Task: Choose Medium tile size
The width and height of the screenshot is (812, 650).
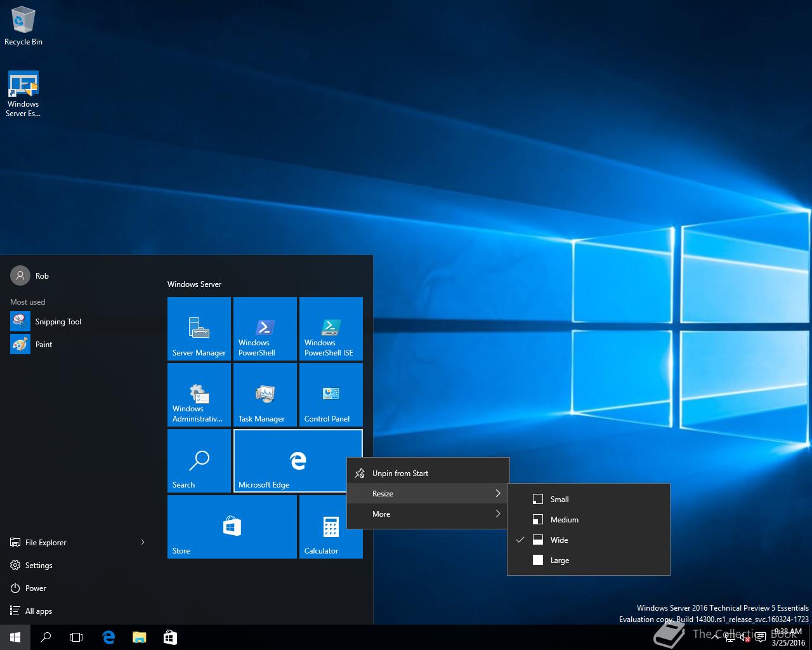Action: click(x=589, y=519)
